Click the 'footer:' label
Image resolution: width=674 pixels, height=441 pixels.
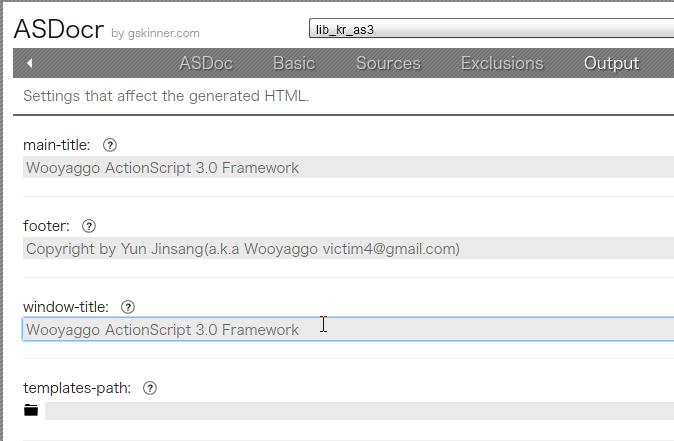click(x=46, y=226)
